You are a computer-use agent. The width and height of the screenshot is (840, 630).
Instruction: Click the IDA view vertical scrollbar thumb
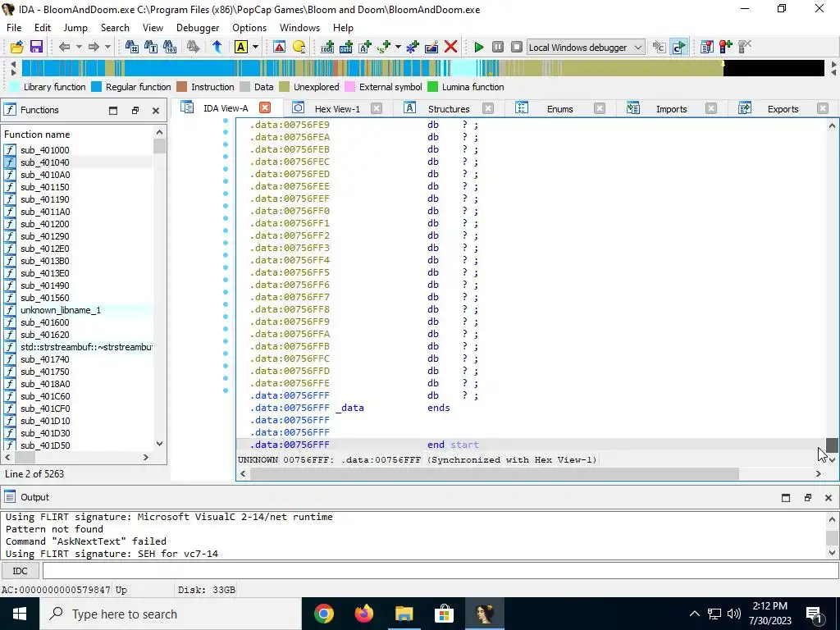click(x=832, y=445)
